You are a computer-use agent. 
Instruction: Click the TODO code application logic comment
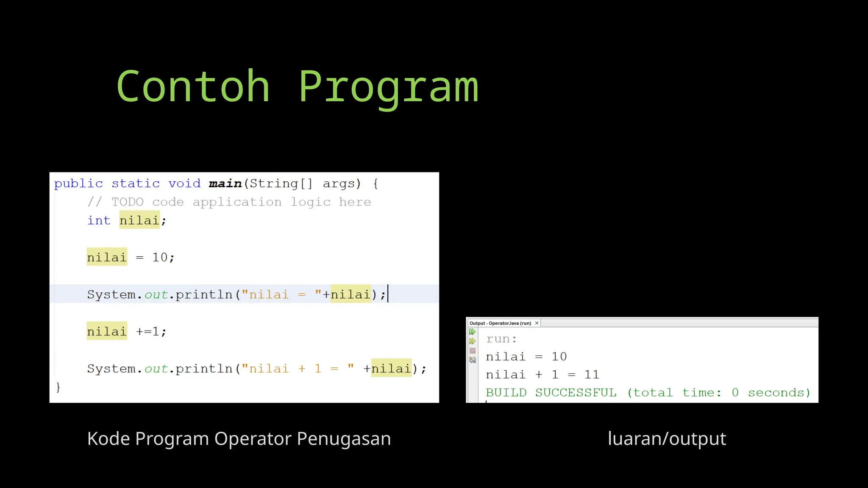[x=229, y=202]
